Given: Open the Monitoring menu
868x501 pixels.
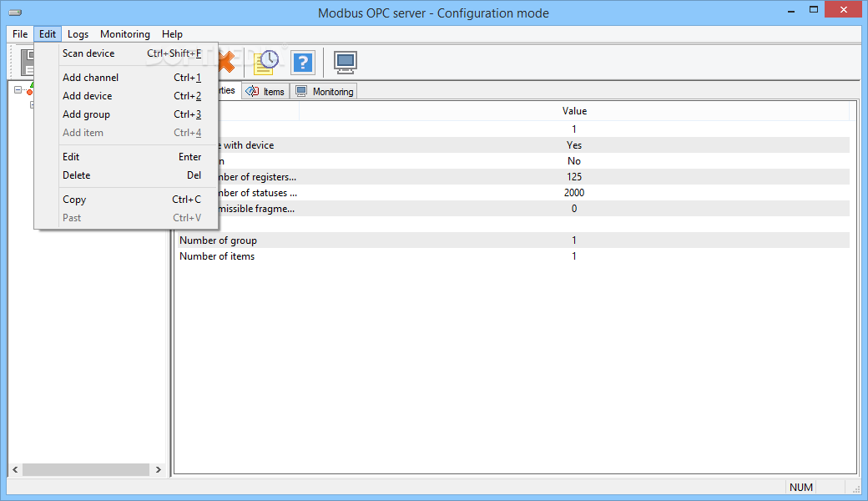Looking at the screenshot, I should [x=125, y=33].
